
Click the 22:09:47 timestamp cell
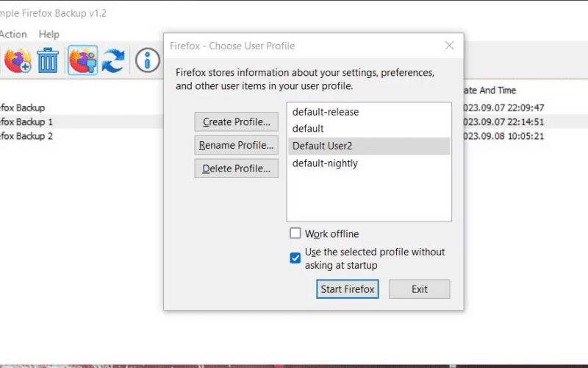(503, 107)
